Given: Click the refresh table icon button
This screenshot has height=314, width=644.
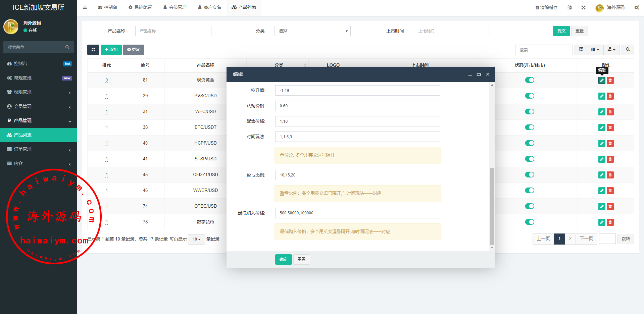Looking at the screenshot, I should [93, 50].
